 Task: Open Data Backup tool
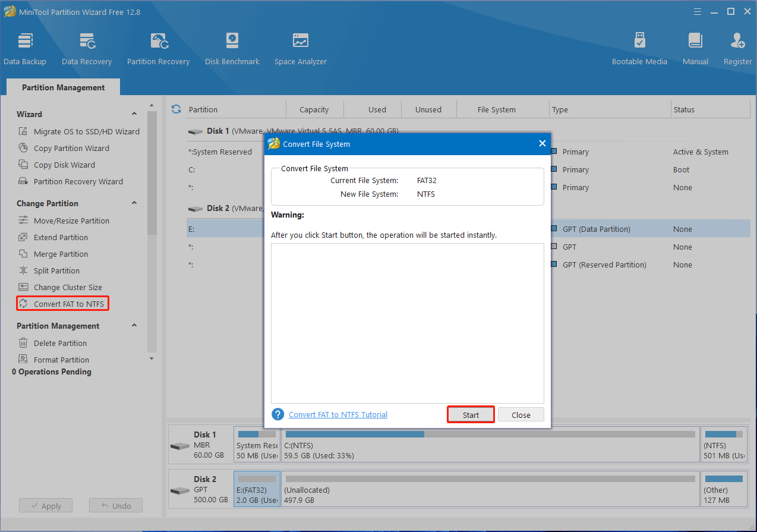tap(25, 49)
